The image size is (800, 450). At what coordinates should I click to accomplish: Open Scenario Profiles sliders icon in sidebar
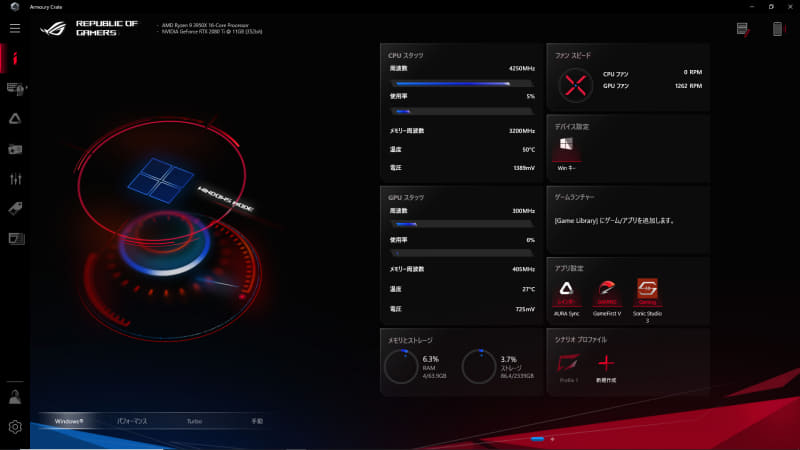pyautogui.click(x=15, y=179)
